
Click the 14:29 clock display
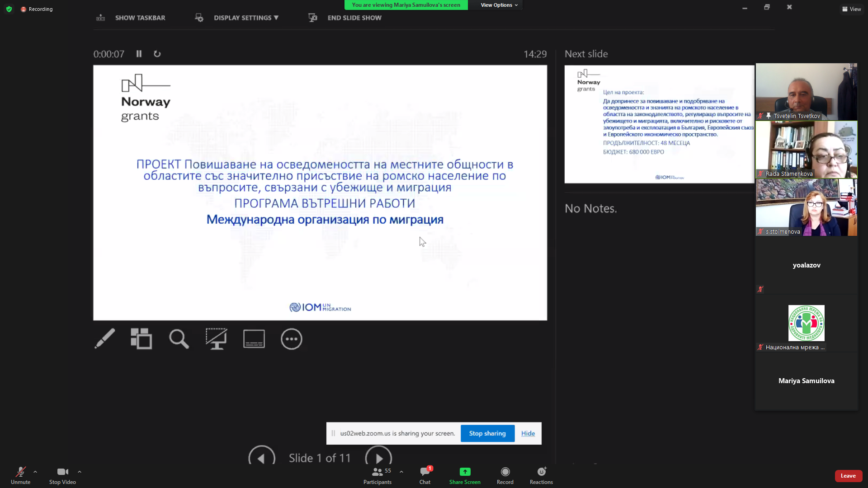[535, 54]
